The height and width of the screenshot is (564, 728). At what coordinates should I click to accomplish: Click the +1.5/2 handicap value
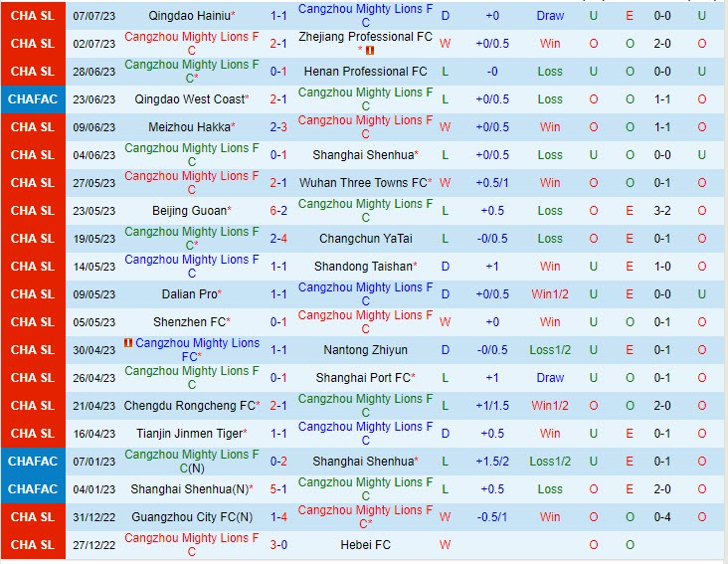pos(492,462)
